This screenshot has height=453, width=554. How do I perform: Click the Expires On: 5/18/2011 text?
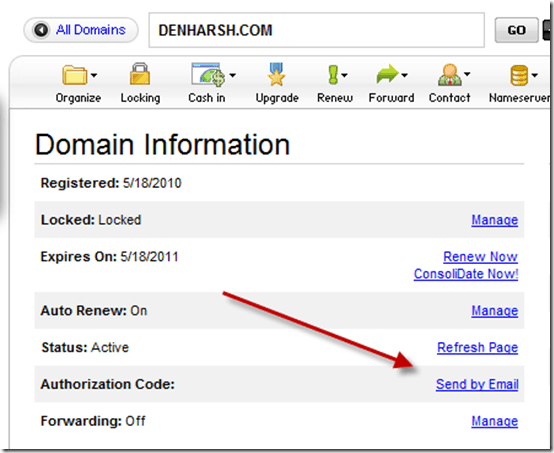[x=110, y=257]
